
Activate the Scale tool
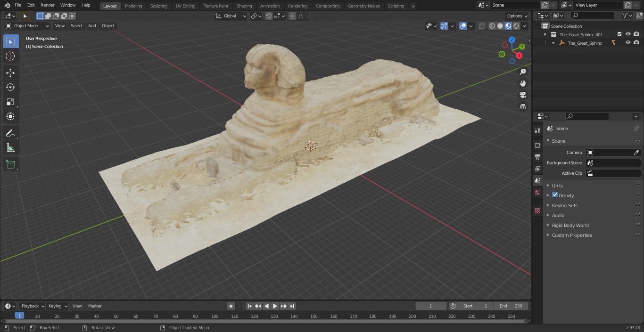[x=10, y=102]
